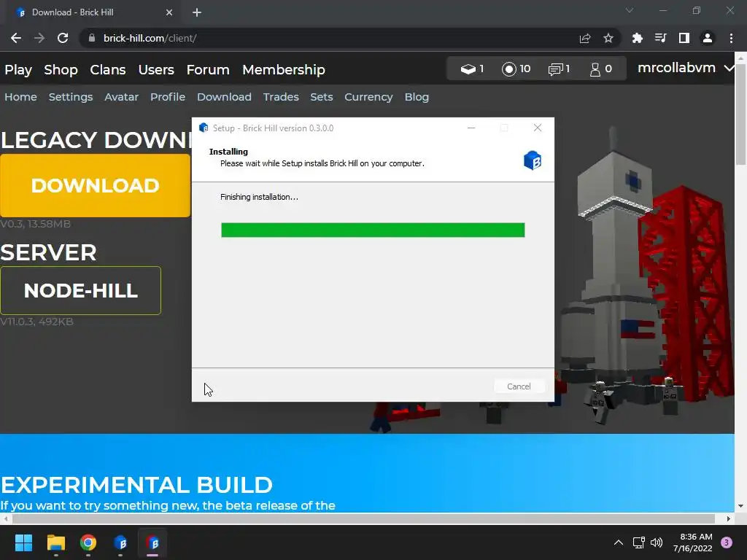Open the Windows Start menu
The image size is (747, 560).
(23, 542)
